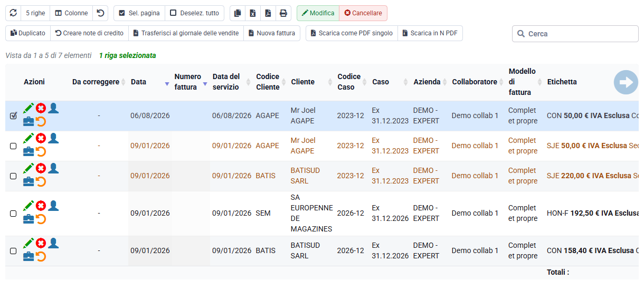
Task: Open person icon on the SEM row
Action: pos(53,206)
